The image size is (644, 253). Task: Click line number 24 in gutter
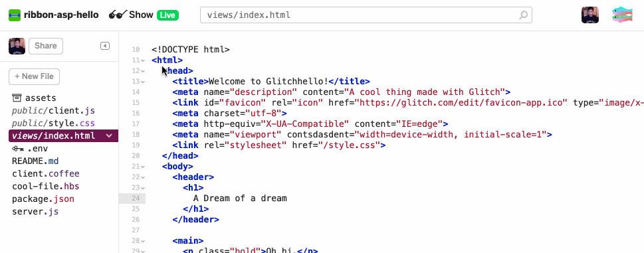pos(136,199)
